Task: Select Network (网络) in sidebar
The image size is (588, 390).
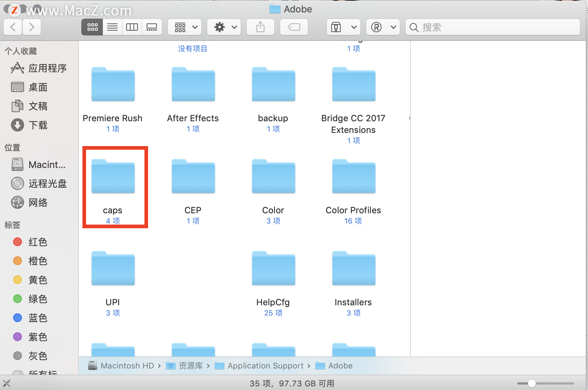Action: pos(30,203)
